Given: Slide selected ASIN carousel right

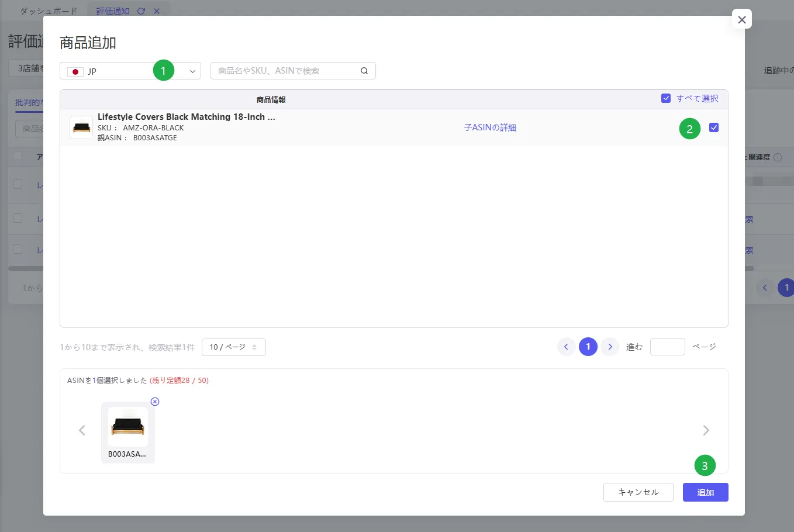Looking at the screenshot, I should [706, 430].
